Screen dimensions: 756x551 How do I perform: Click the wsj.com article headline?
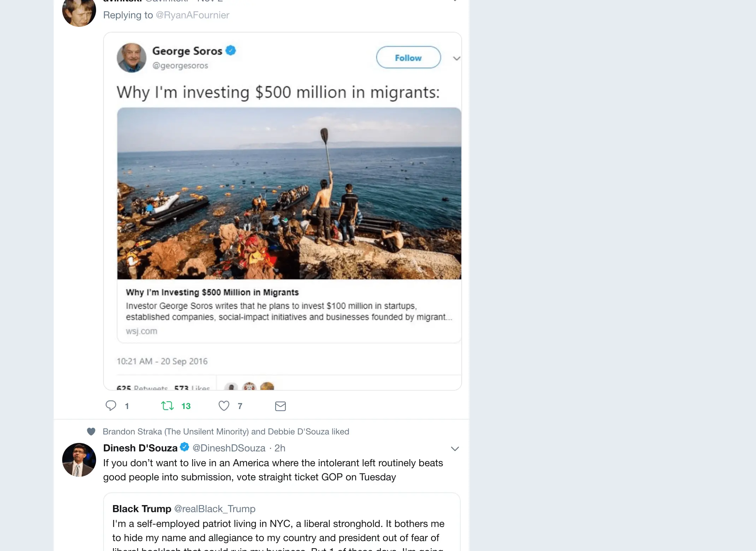[x=212, y=292]
